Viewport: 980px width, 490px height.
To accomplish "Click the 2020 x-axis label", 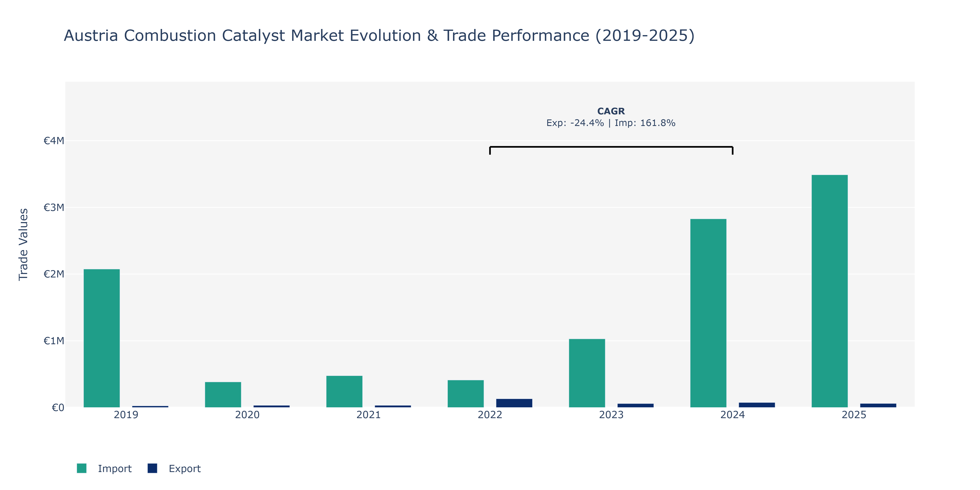I will pyautogui.click(x=247, y=415).
